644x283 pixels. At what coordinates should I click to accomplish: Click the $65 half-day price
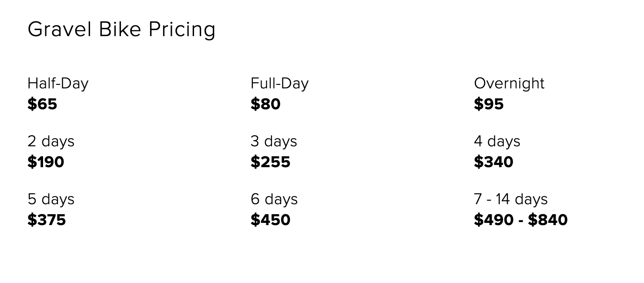click(x=42, y=104)
